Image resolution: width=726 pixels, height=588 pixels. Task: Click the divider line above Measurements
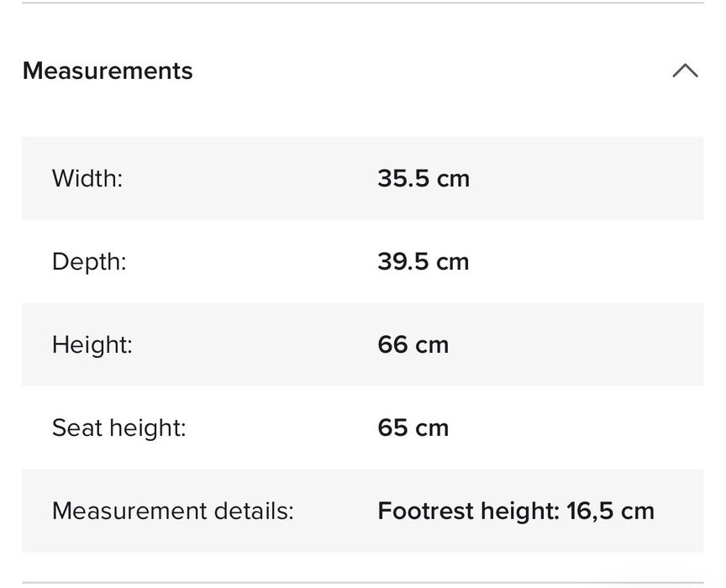363,3
